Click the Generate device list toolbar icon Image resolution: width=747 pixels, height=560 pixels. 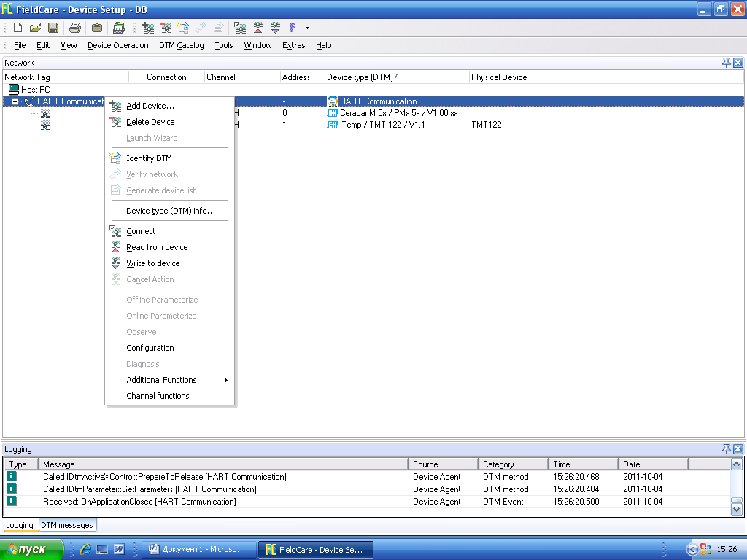(218, 28)
